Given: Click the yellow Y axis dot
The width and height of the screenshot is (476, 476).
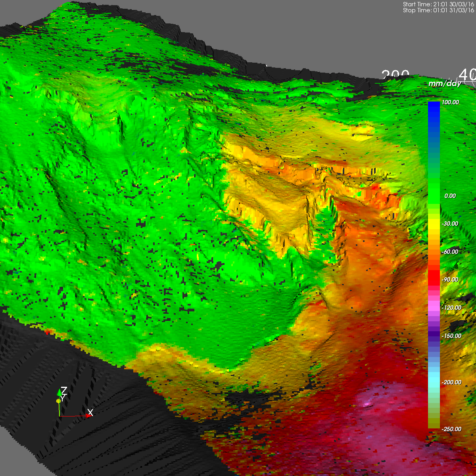Looking at the screenshot, I should pos(58,401).
